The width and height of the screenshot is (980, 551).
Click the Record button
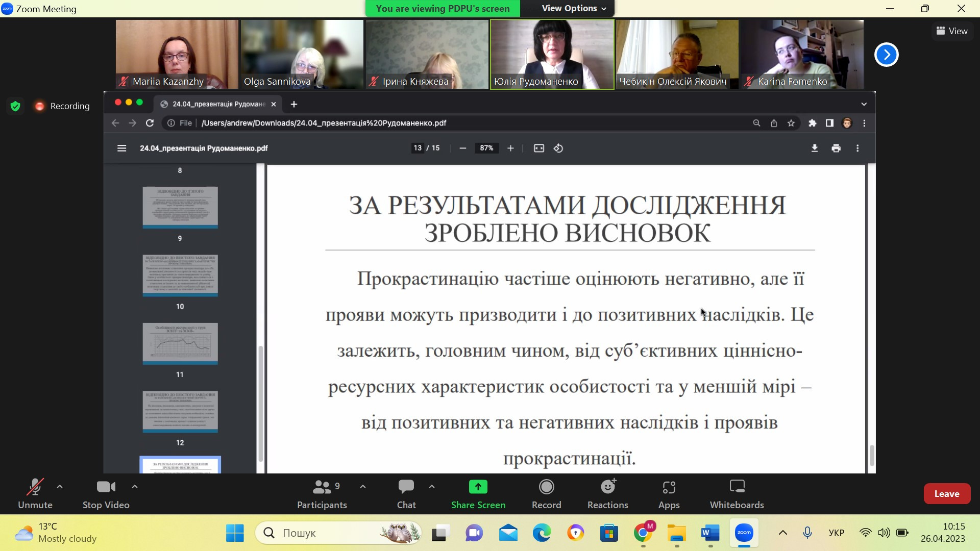click(546, 493)
